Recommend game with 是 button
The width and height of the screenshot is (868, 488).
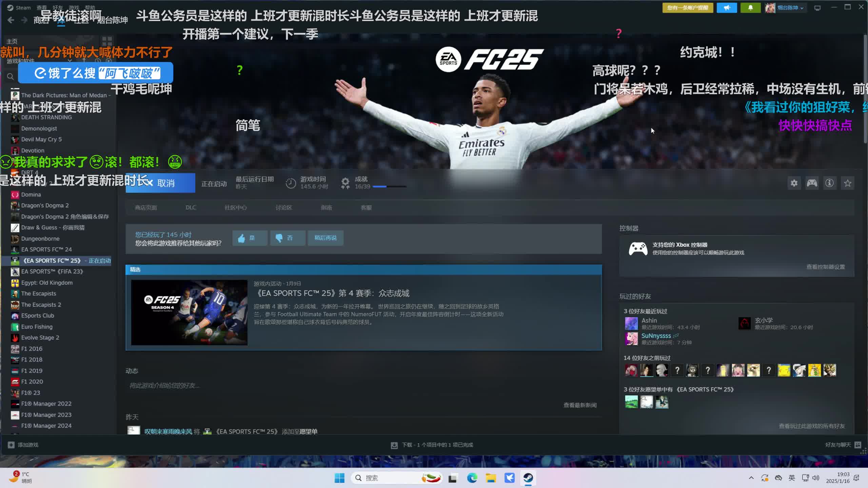pyautogui.click(x=250, y=238)
